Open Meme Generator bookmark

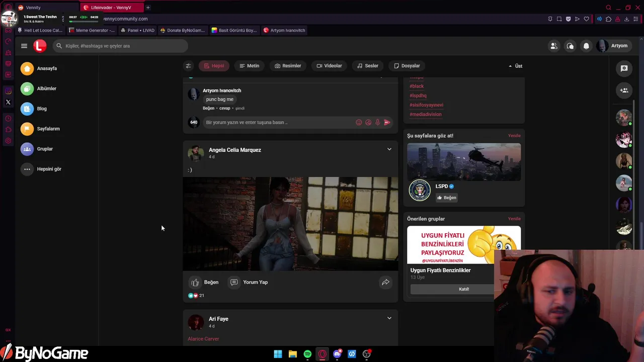91,30
